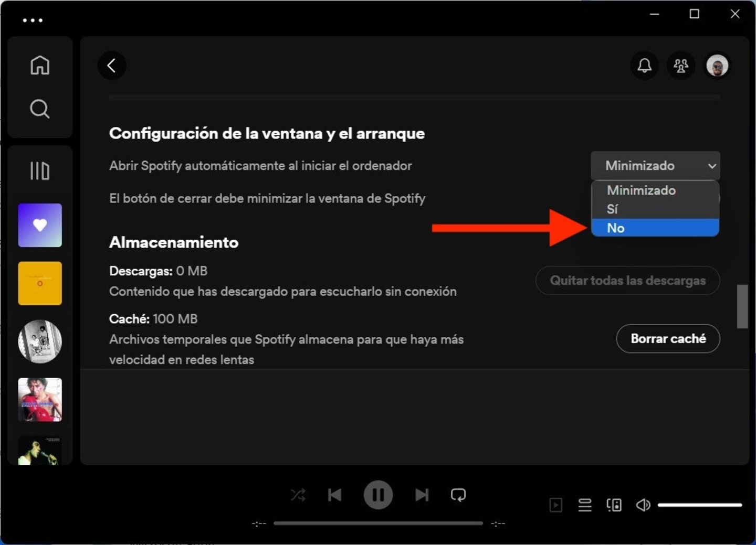This screenshot has height=545, width=756.
Task: Open Connect to a device icon
Action: [x=614, y=505]
